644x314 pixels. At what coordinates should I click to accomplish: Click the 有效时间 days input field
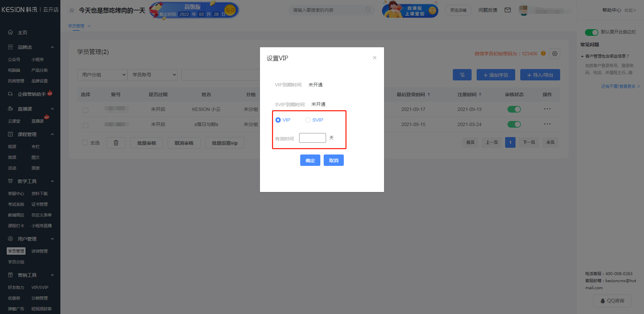pos(313,138)
